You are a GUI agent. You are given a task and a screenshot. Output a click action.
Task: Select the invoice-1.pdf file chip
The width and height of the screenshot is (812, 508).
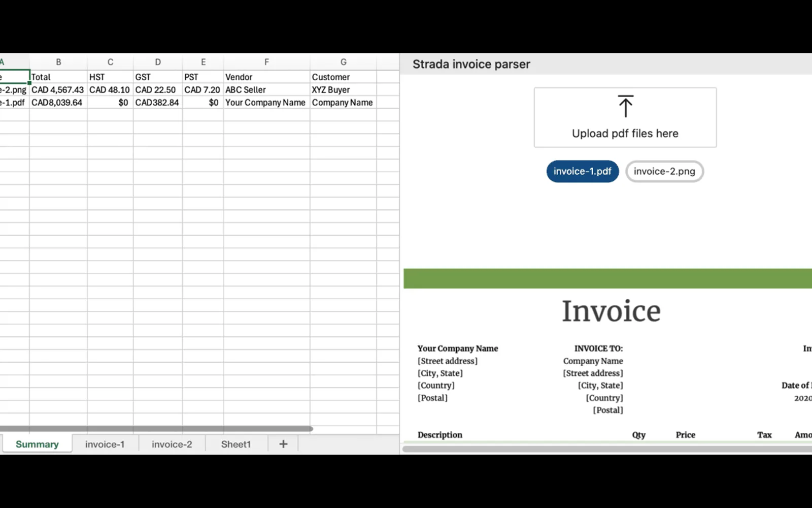pos(583,171)
